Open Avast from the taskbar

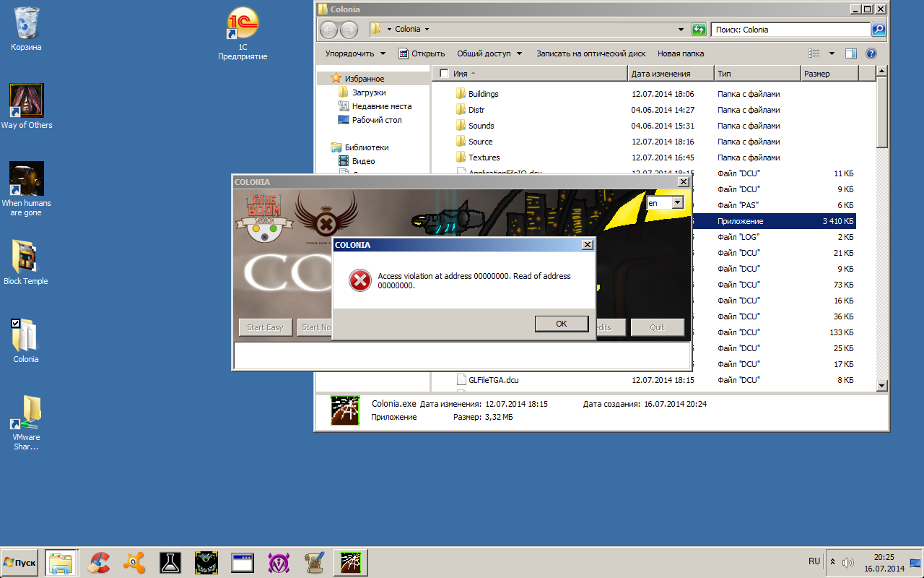tap(134, 562)
